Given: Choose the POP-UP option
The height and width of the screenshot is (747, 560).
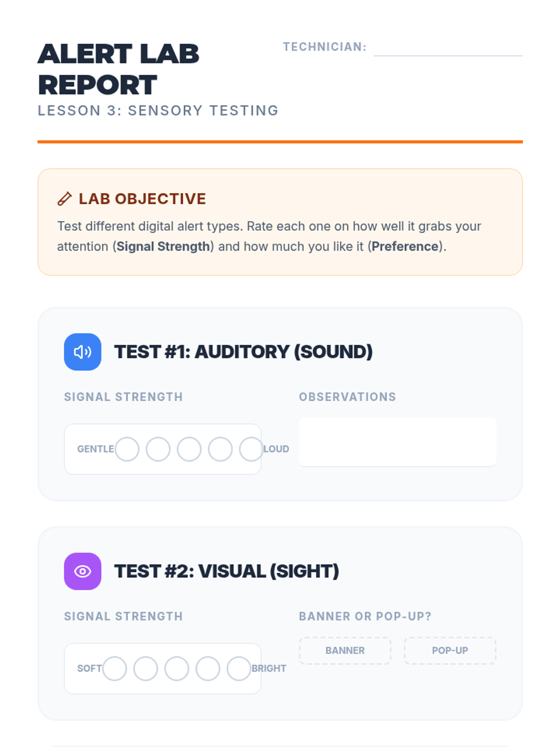Looking at the screenshot, I should [450, 650].
